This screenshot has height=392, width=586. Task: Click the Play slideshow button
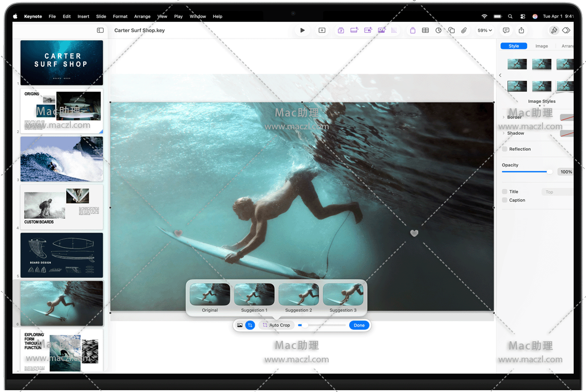(302, 31)
